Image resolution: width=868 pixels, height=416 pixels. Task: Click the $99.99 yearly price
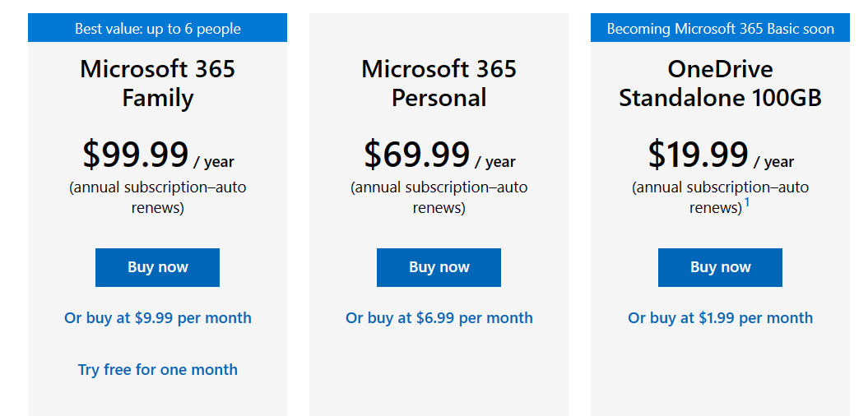(136, 155)
